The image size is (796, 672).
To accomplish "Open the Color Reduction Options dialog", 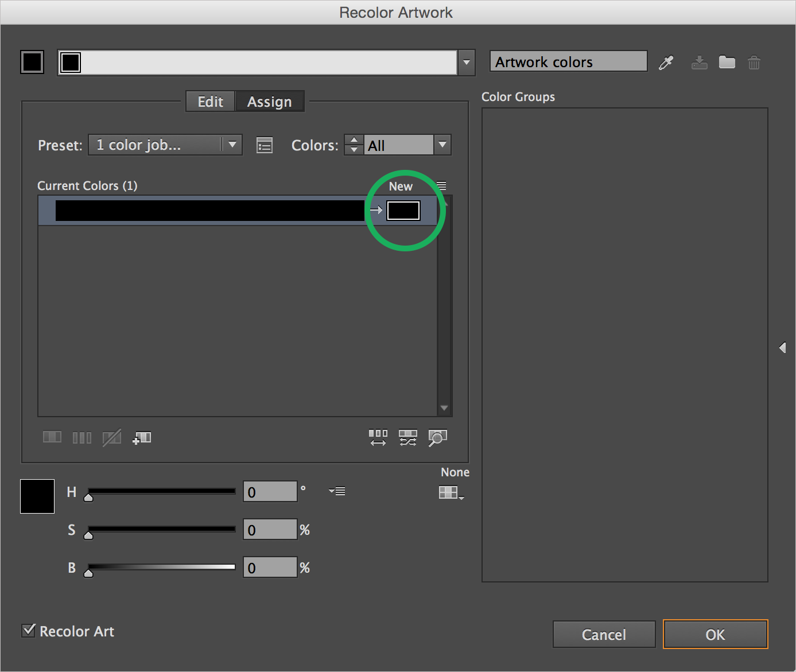I will pyautogui.click(x=264, y=145).
